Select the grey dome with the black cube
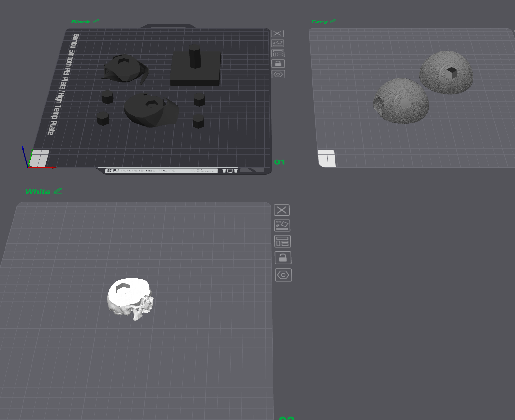The width and height of the screenshot is (515, 420). [446, 72]
